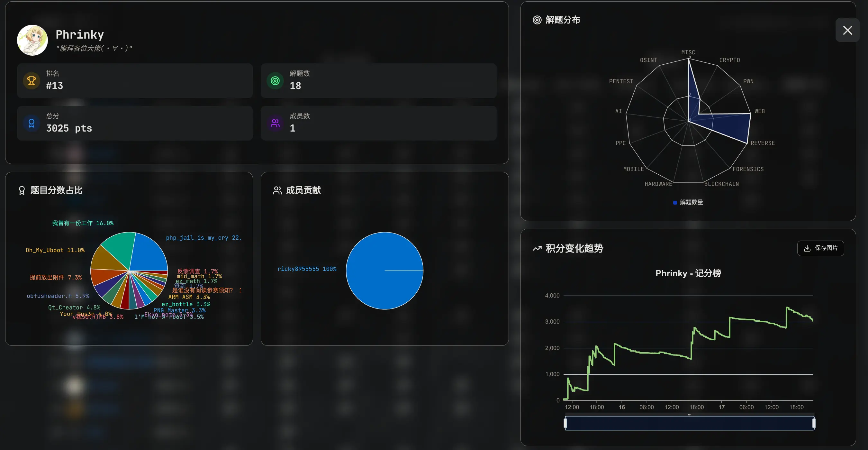The width and height of the screenshot is (868, 450).
Task: Click the ricky8955555 100% contribution label
Action: (307, 269)
